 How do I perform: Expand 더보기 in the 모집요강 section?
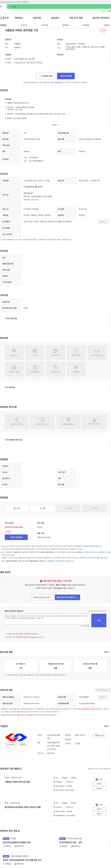(55, 125)
